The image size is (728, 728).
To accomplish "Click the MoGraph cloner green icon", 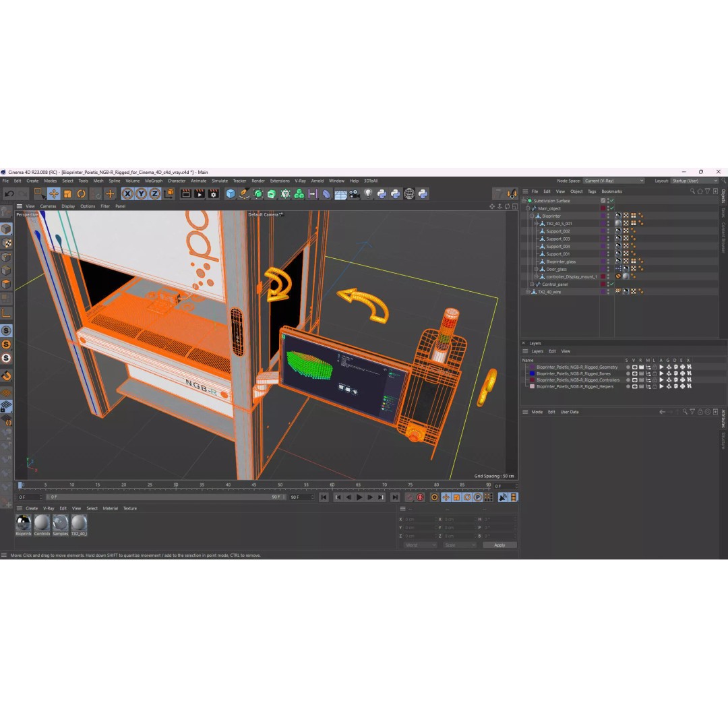I will click(x=299, y=194).
